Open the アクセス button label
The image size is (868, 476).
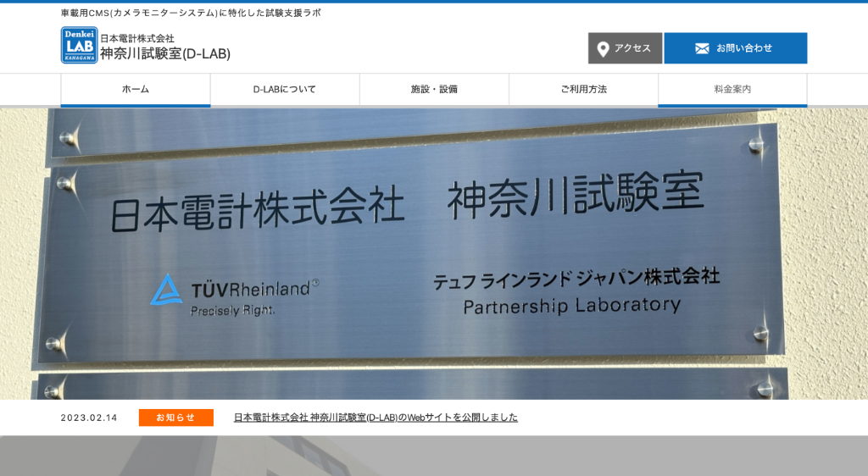[632, 48]
